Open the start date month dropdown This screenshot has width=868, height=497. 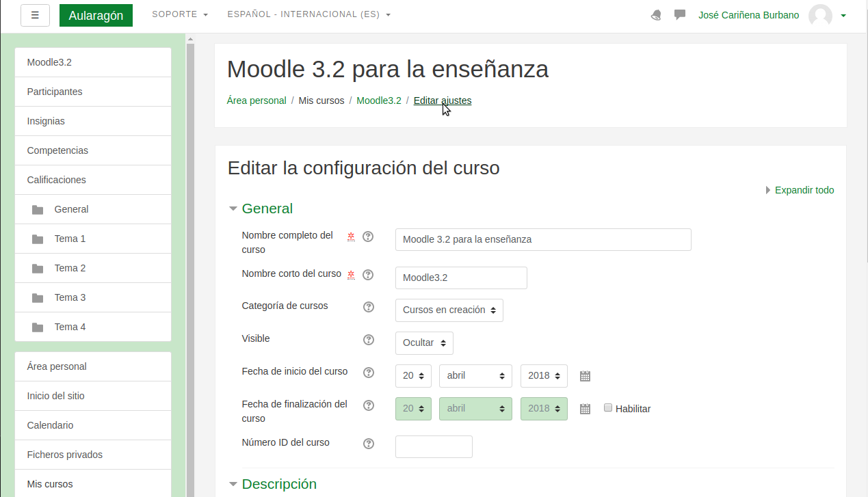click(476, 376)
